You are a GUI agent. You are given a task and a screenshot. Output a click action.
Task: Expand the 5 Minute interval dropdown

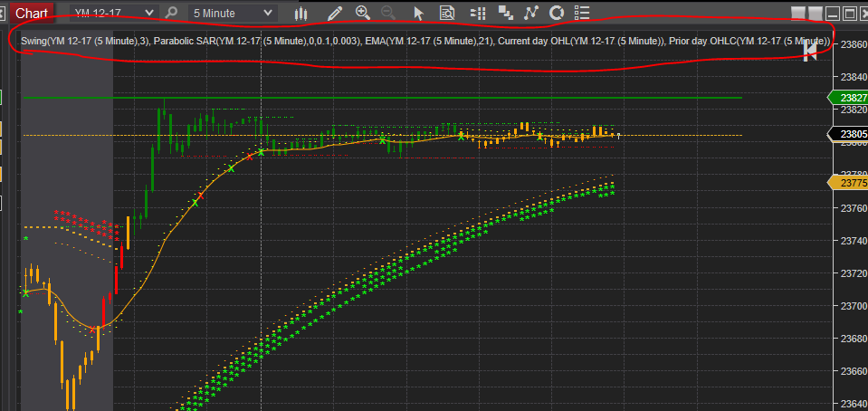click(233, 14)
